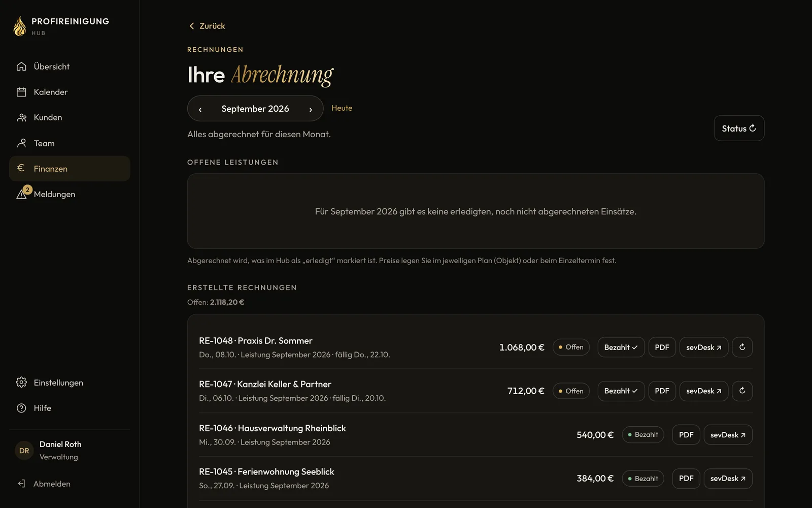Click the Status refresh button

click(x=739, y=129)
